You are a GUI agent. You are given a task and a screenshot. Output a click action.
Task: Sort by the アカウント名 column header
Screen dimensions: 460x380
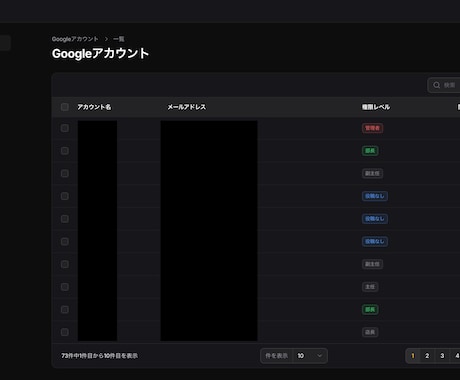[94, 107]
